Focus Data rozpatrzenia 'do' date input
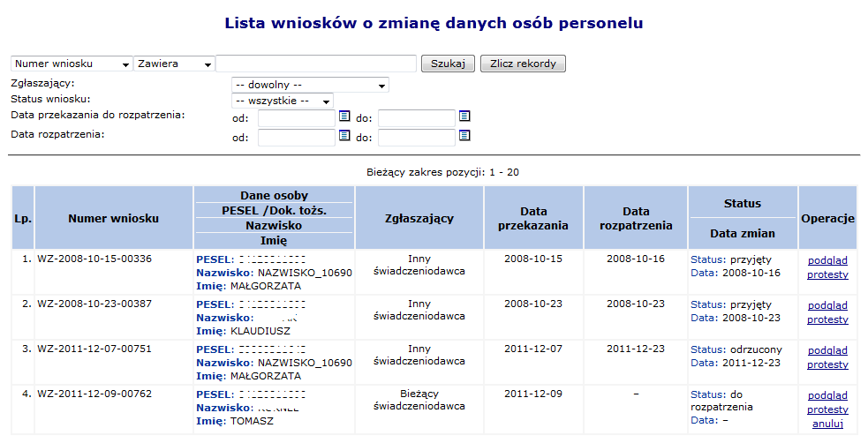The image size is (868, 443). coord(416,138)
